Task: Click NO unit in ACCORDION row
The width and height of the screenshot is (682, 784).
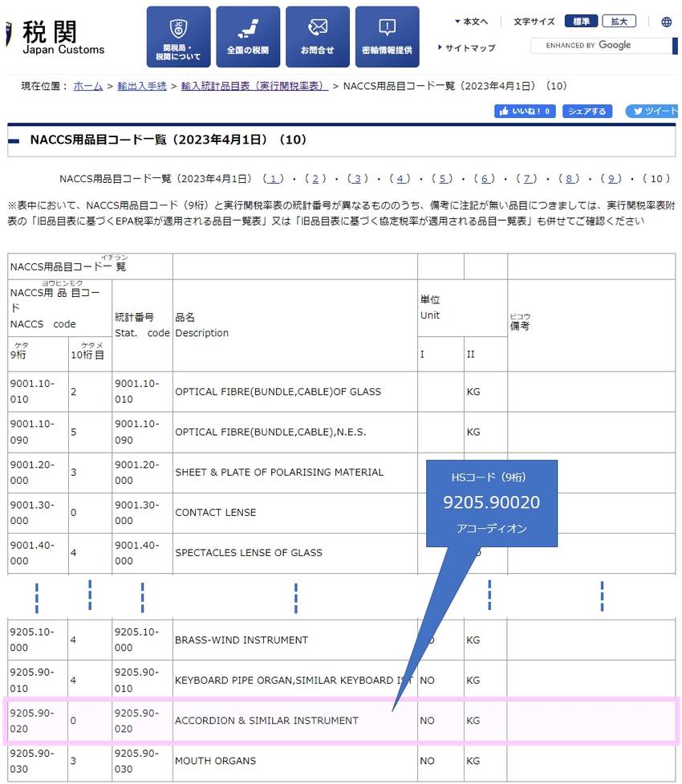Action: pyautogui.click(x=427, y=721)
